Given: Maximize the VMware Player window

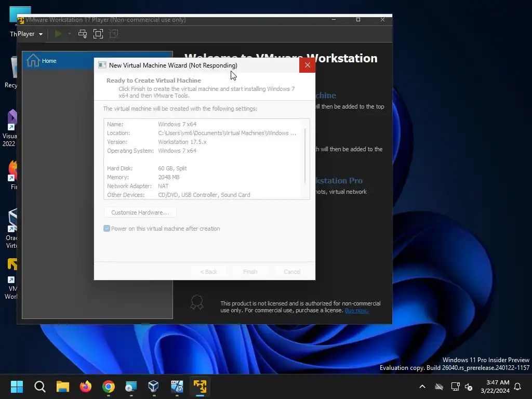Looking at the screenshot, I should [x=358, y=20].
